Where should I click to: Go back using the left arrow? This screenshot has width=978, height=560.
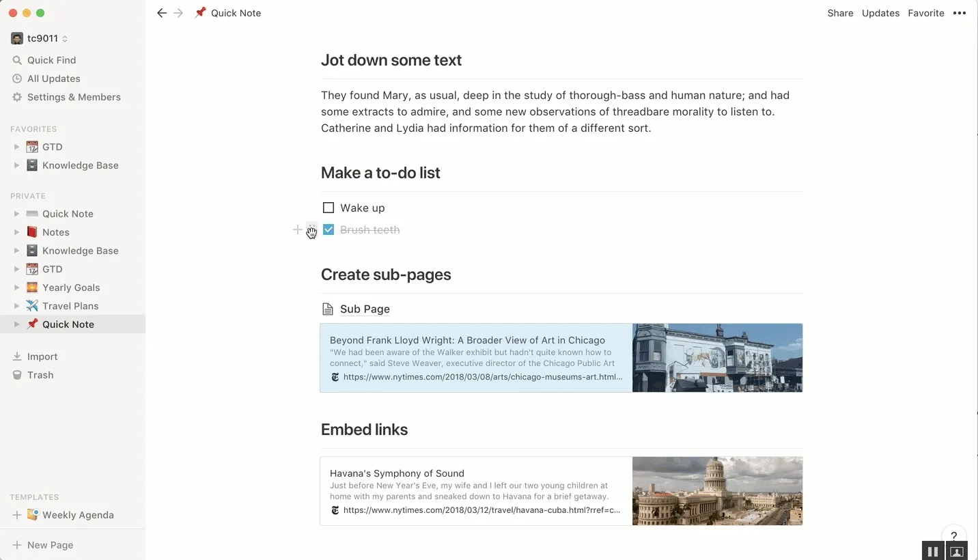tap(162, 13)
